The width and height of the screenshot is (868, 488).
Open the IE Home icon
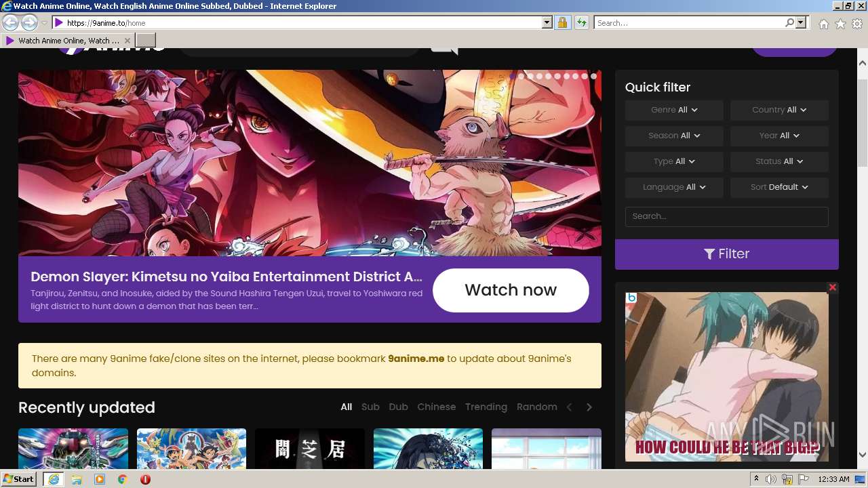pos(823,23)
